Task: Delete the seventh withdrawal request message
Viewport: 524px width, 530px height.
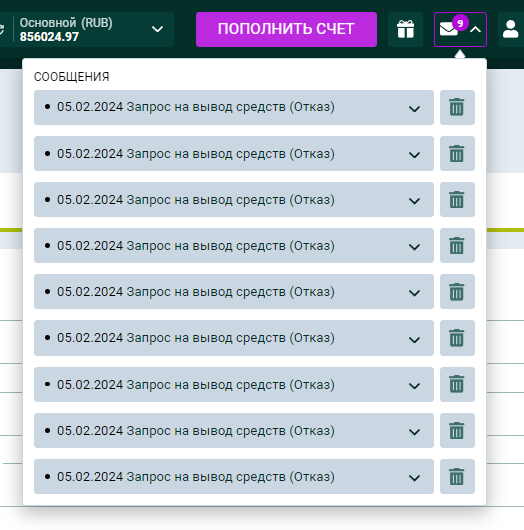Action: coord(457,384)
